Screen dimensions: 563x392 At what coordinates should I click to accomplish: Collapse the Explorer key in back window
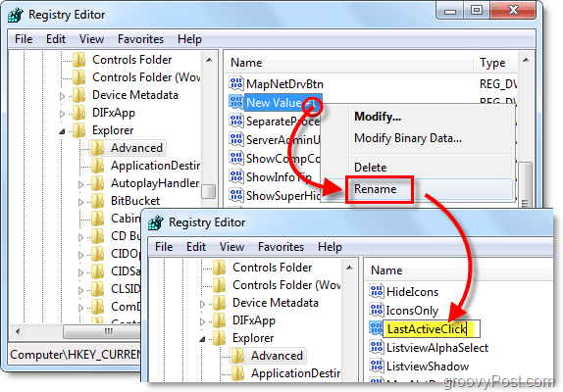pyautogui.click(x=62, y=131)
